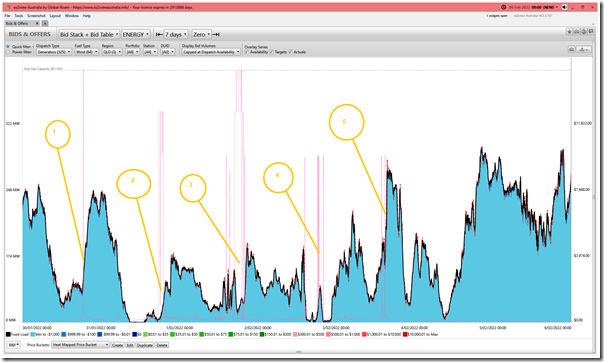The height and width of the screenshot is (362, 604).
Task: Open the ENERGY commodity dropdown
Action: point(136,34)
